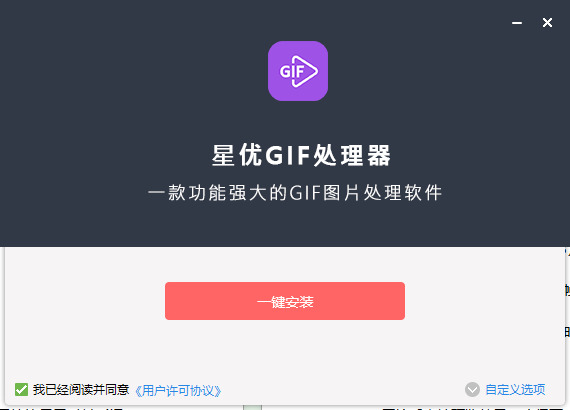Click the small green element under the installer
This screenshot has height=410, width=570.
[253, 407]
